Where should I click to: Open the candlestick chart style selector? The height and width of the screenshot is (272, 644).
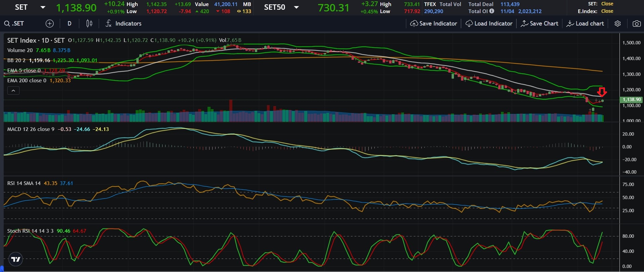click(89, 24)
